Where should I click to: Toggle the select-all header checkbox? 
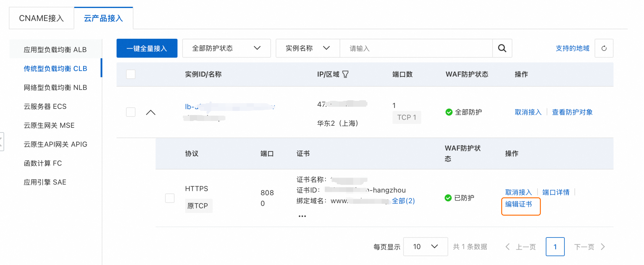131,74
